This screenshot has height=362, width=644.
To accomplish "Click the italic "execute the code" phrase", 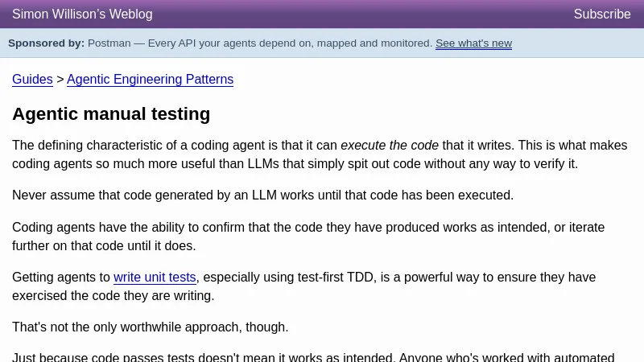I will (x=390, y=146).
